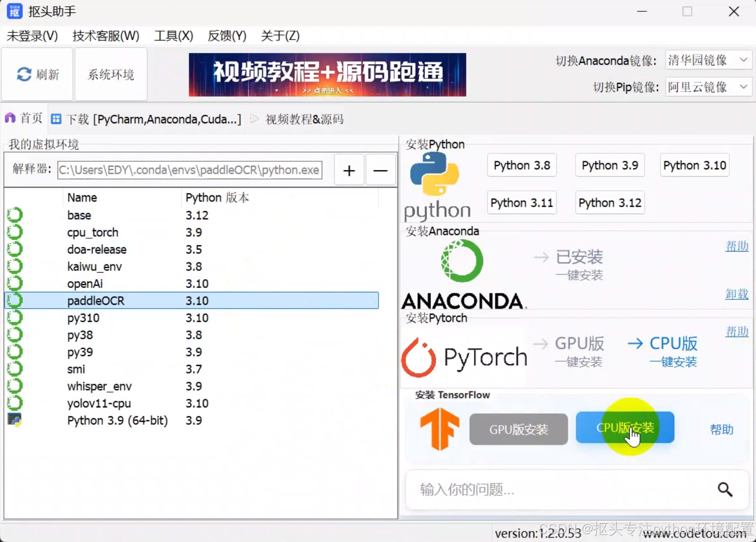Select the yolov11-cpu environment name
Screen dimensions: 756x542
tap(99, 403)
